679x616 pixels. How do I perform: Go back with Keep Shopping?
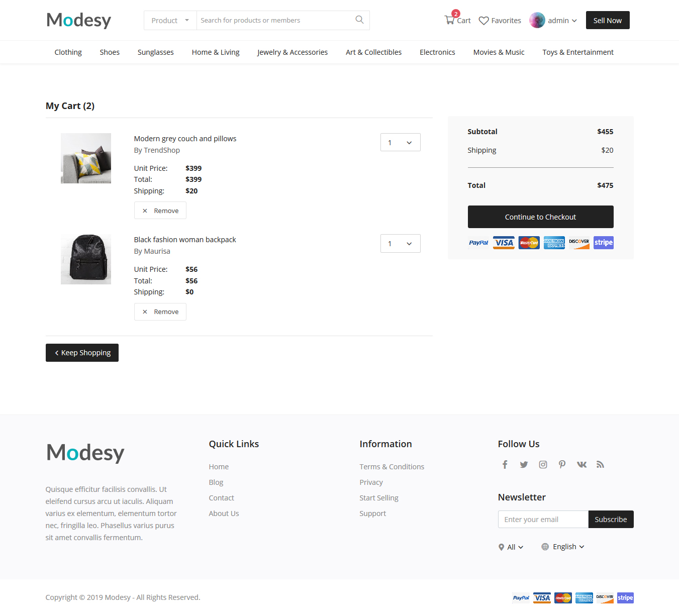click(82, 353)
